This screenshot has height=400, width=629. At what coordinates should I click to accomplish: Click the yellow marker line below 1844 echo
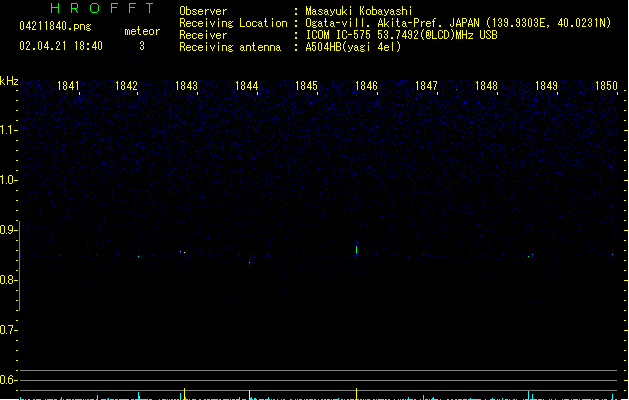[x=250, y=395]
